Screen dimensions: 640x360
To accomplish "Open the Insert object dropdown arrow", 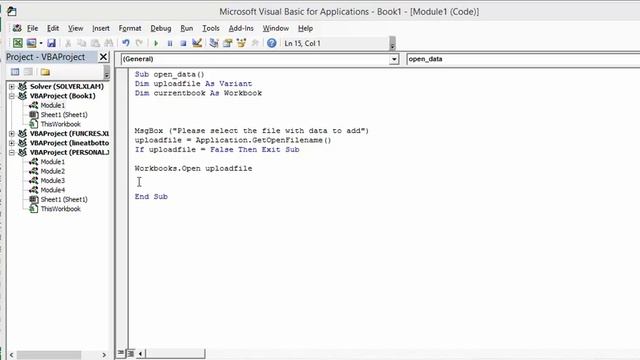I will click(x=41, y=43).
